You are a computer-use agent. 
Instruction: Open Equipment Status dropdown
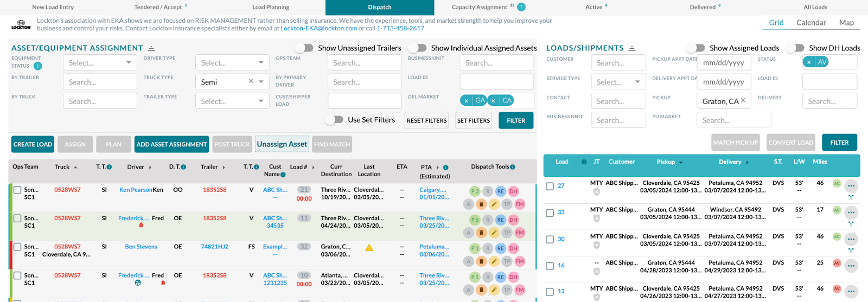pos(100,63)
